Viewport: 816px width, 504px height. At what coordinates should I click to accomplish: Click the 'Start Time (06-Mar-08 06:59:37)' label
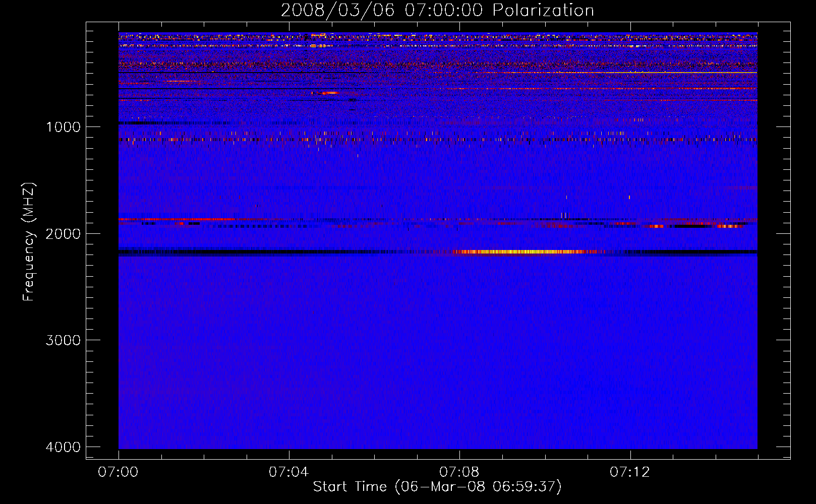(x=437, y=487)
